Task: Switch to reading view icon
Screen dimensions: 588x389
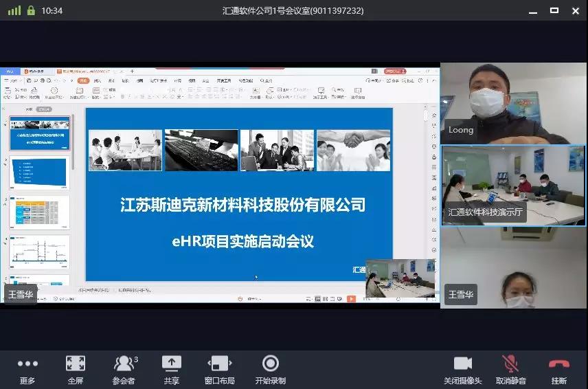Action: (x=332, y=299)
